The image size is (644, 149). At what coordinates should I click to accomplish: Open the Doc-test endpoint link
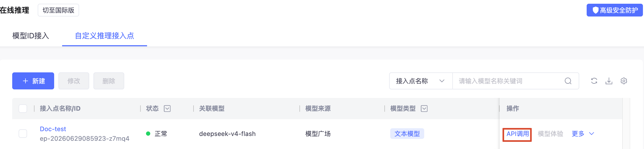53,129
